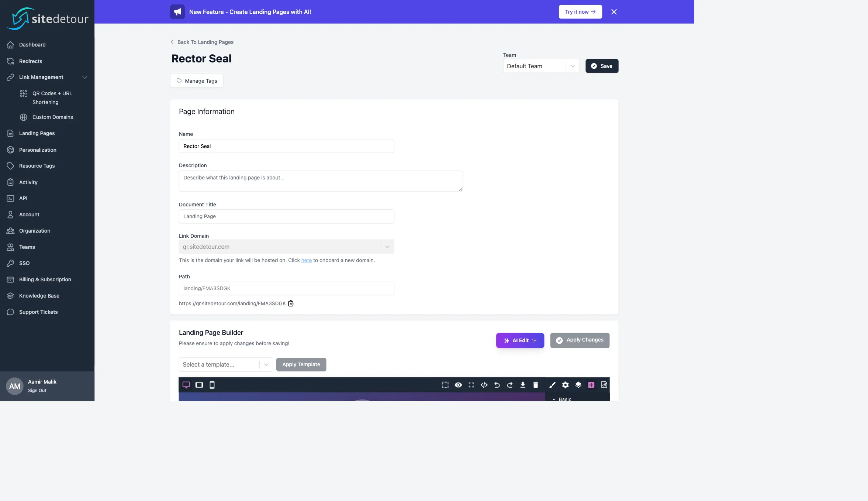Image resolution: width=868 pixels, height=501 pixels.
Task: Open the style manager paintbrush icon
Action: pyautogui.click(x=552, y=385)
